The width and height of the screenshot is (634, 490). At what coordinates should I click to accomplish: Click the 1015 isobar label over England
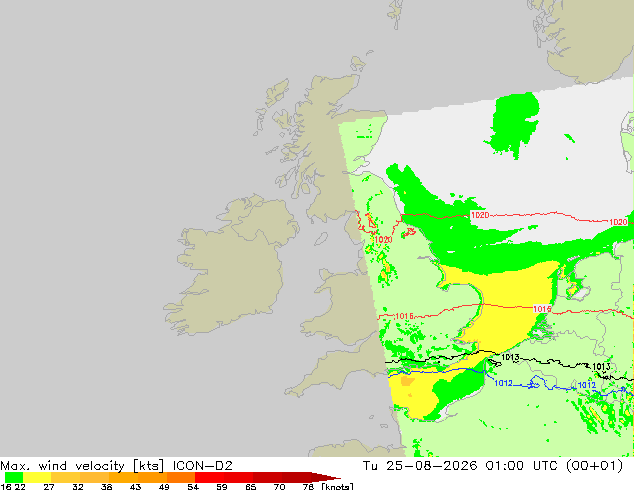tap(404, 316)
